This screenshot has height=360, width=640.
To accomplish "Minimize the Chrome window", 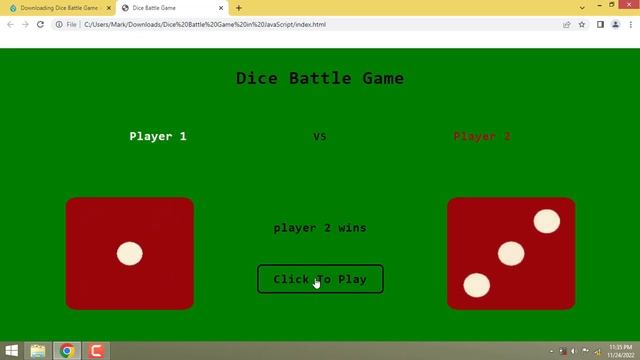I will point(599,5).
